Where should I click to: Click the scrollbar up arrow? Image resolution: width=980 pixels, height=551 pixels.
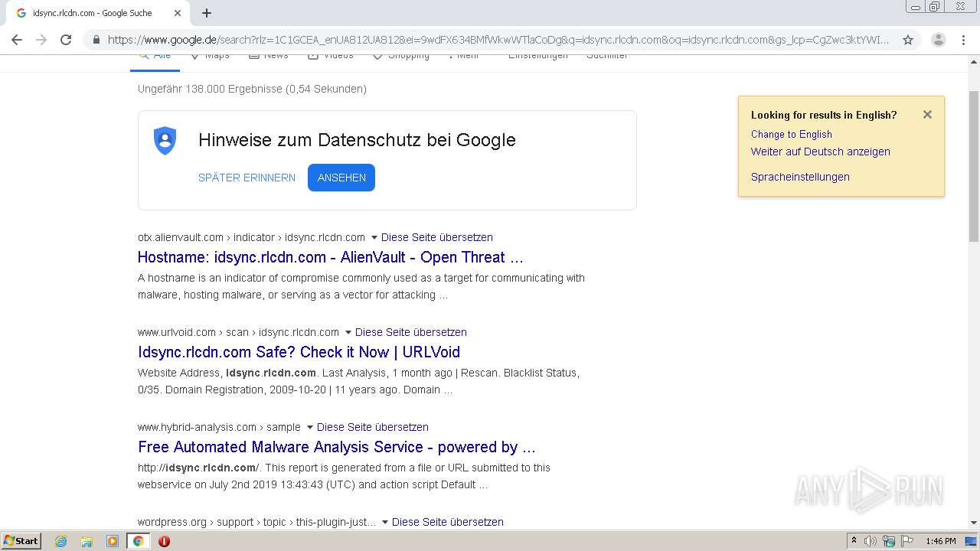974,62
